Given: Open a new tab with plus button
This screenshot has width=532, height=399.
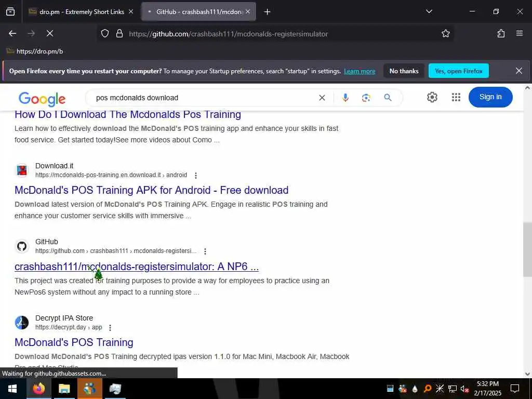Looking at the screenshot, I should tap(268, 12).
